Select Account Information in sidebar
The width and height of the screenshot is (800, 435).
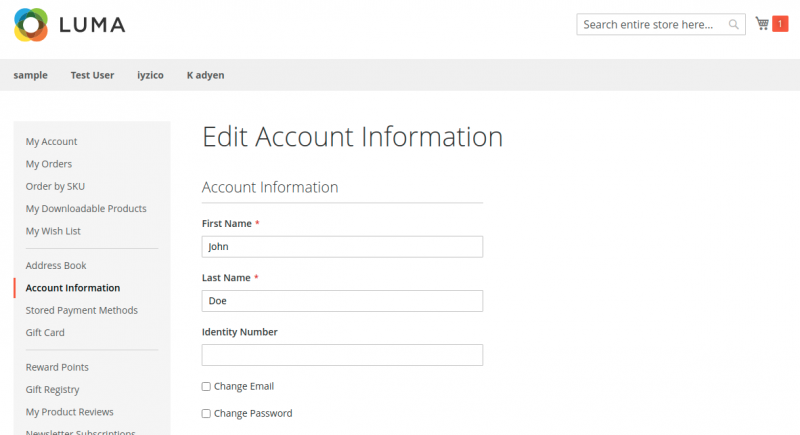[73, 288]
